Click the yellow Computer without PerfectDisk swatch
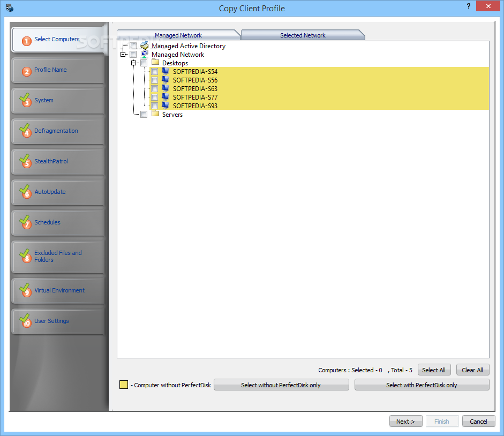504x436 pixels. point(124,385)
